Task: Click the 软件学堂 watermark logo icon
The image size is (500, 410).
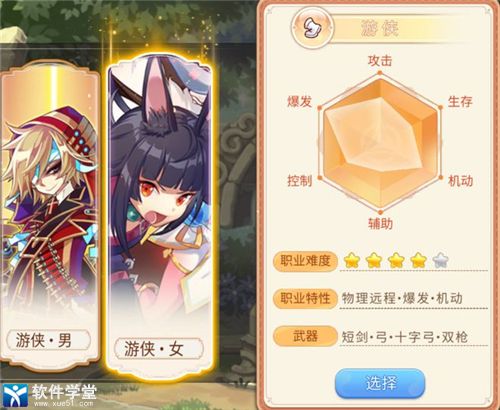Action: tap(14, 396)
